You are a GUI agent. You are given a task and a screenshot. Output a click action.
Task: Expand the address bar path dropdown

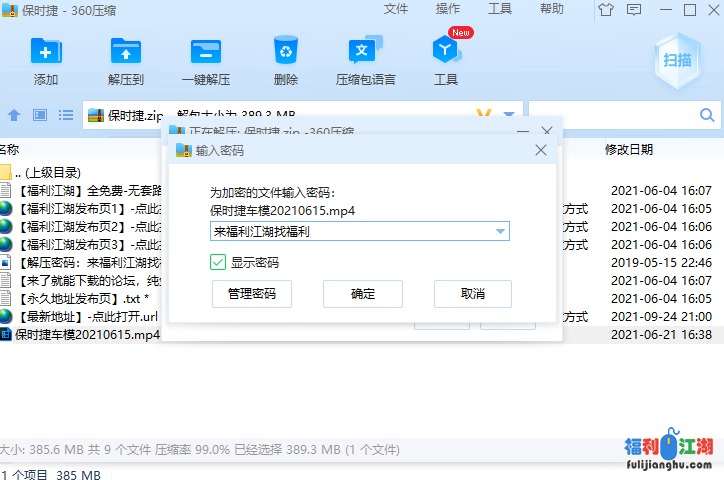[509, 115]
